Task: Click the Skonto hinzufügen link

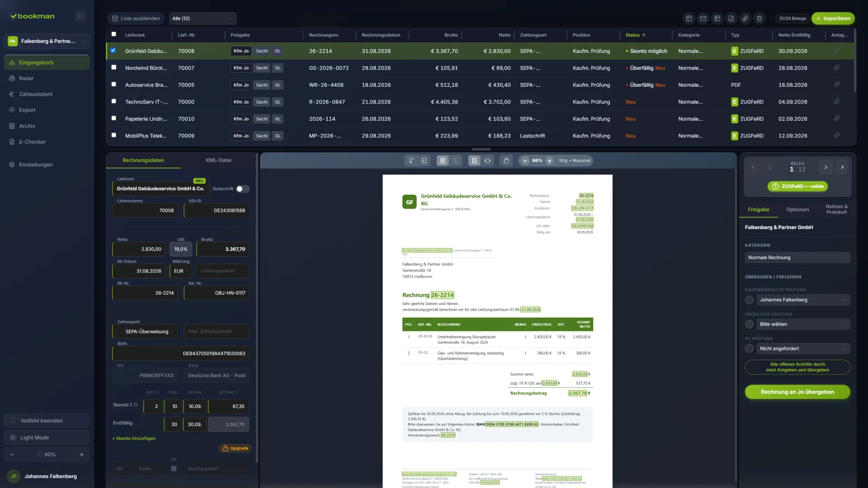Action: pos(134,439)
